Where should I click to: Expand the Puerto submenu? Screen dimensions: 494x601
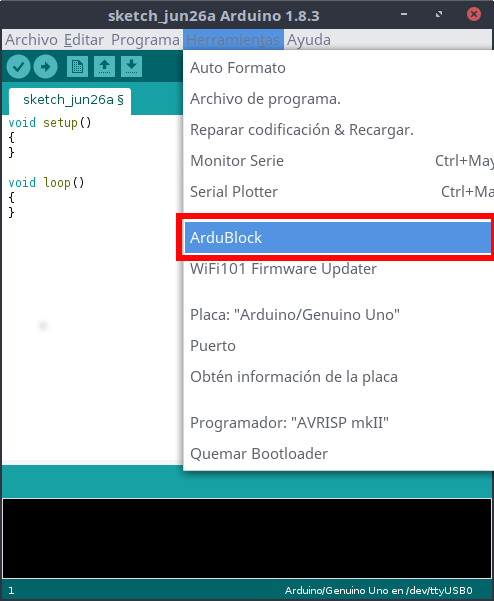[339, 346]
